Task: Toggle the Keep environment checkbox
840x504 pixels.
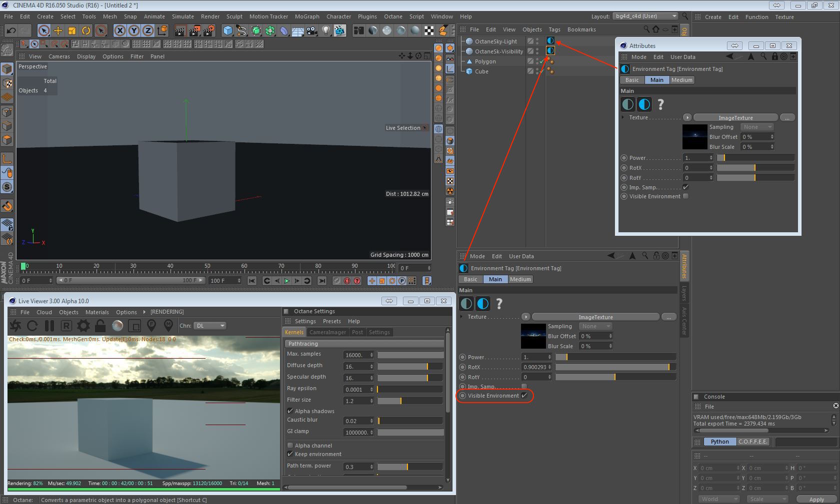Action: [290, 454]
